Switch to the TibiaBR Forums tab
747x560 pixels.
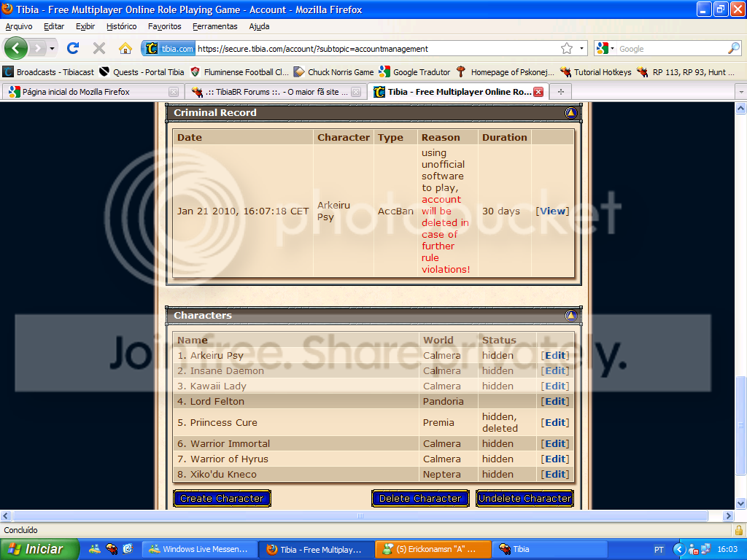274,92
